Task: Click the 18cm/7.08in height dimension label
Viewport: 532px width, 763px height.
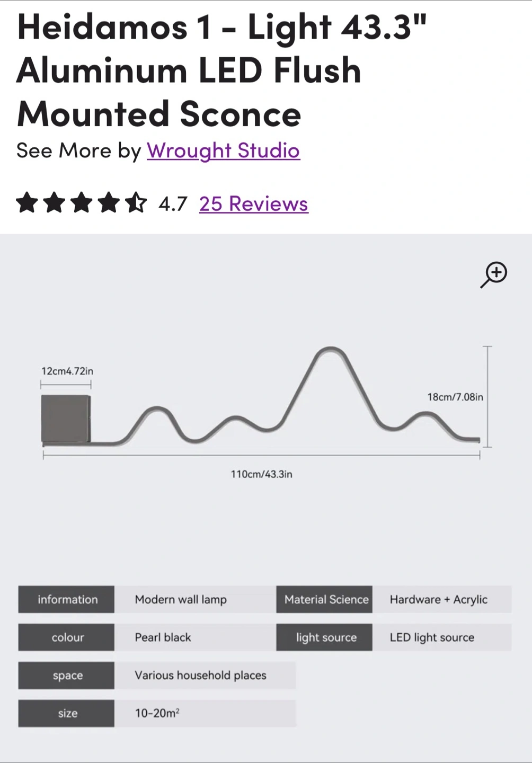Action: (x=455, y=397)
